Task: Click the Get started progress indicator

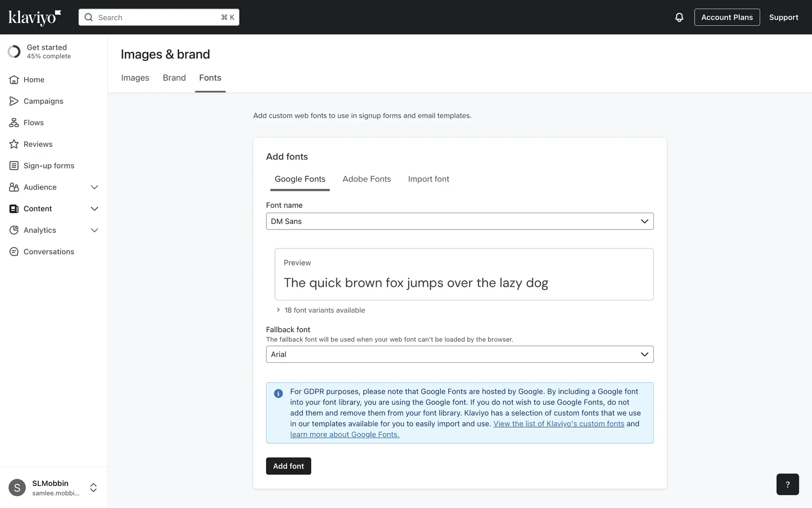Action: click(14, 52)
